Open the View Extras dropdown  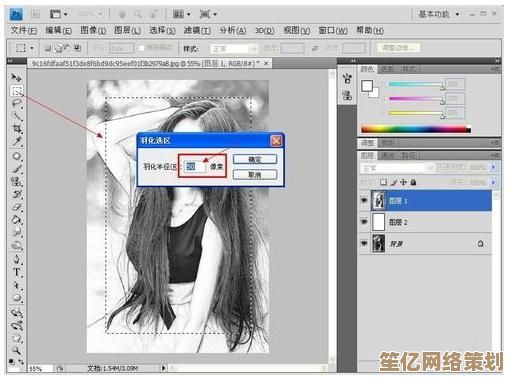[x=59, y=14]
